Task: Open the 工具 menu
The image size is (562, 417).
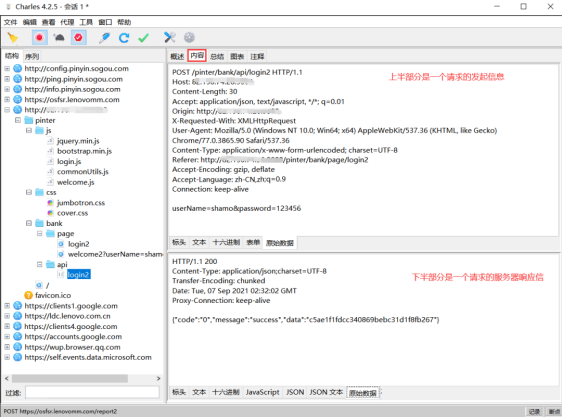Action: [x=86, y=22]
